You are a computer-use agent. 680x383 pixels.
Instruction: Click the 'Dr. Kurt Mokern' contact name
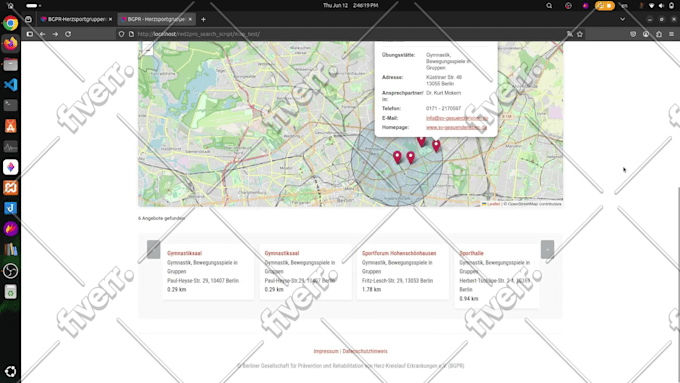pyautogui.click(x=443, y=93)
